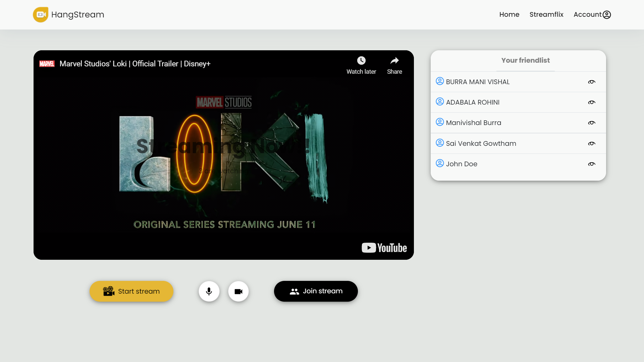Click eye icon next to Manivishal Burra
This screenshot has width=644, height=362.
pyautogui.click(x=592, y=123)
